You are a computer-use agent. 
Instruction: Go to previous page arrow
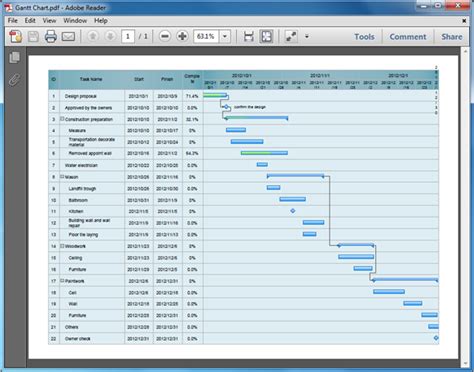tap(93, 36)
